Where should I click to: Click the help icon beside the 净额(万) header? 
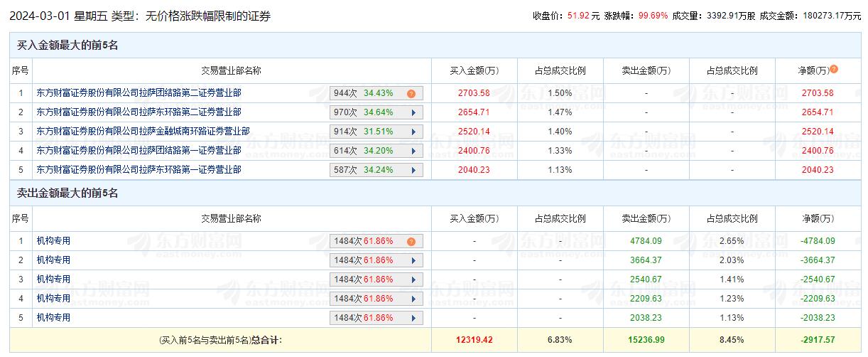[834, 69]
